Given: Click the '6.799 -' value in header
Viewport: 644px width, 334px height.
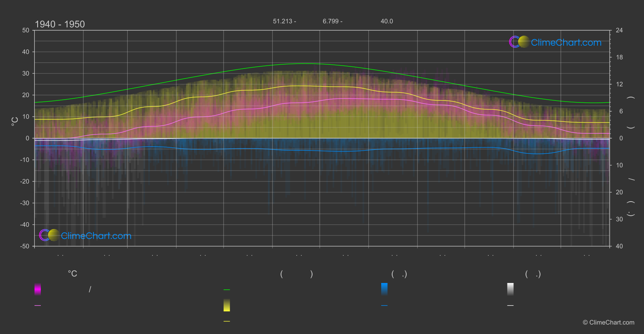Looking at the screenshot, I should [x=332, y=21].
